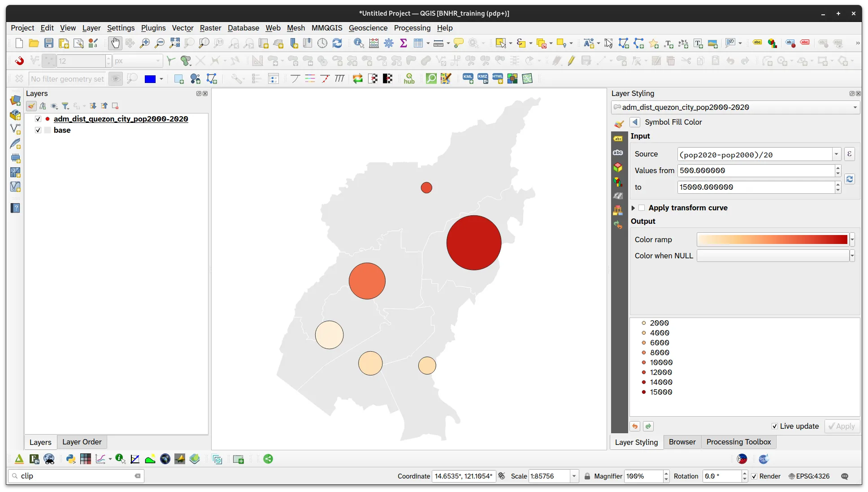868x492 pixels.
Task: Click the Color when NULL swatch
Action: [x=773, y=256]
